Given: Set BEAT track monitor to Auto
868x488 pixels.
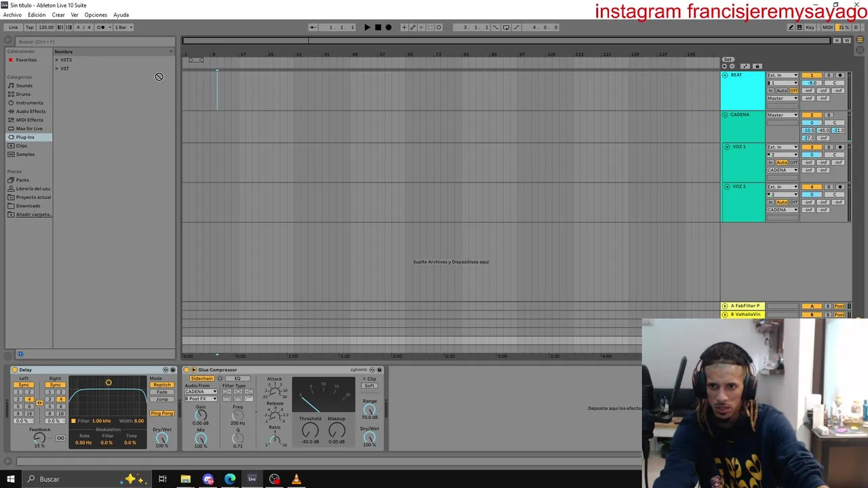Looking at the screenshot, I should pyautogui.click(x=782, y=91).
